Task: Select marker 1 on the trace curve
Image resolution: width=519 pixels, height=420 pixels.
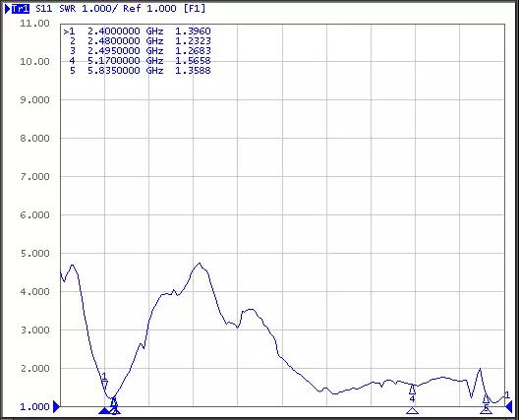Action: pos(104,382)
